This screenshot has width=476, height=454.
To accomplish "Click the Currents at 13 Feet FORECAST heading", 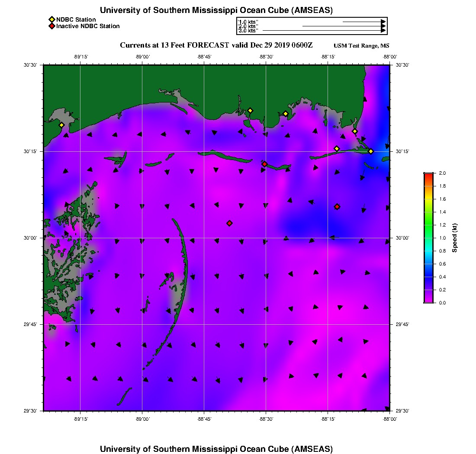I will 216,45.
